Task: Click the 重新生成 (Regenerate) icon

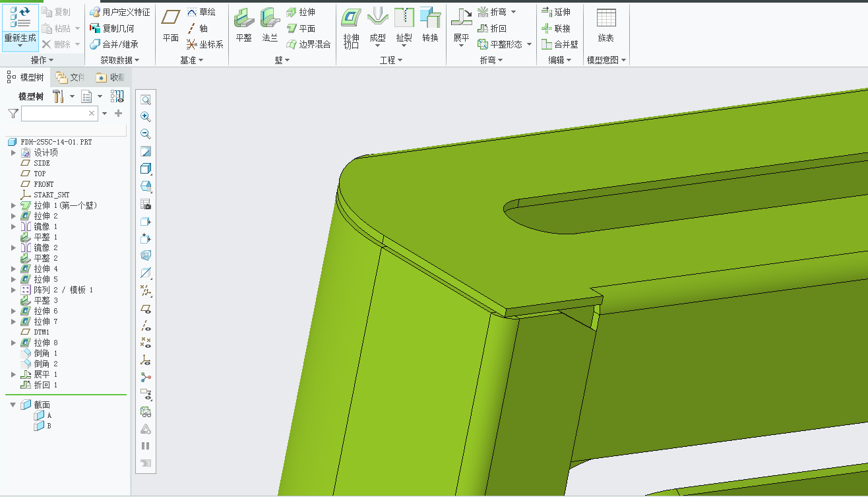Action: pos(20,17)
